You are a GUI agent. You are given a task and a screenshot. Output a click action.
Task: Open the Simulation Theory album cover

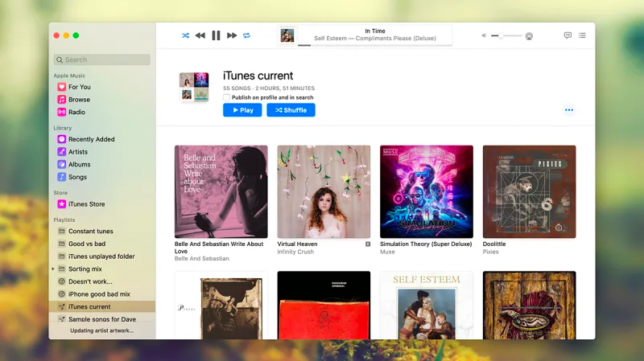click(427, 191)
